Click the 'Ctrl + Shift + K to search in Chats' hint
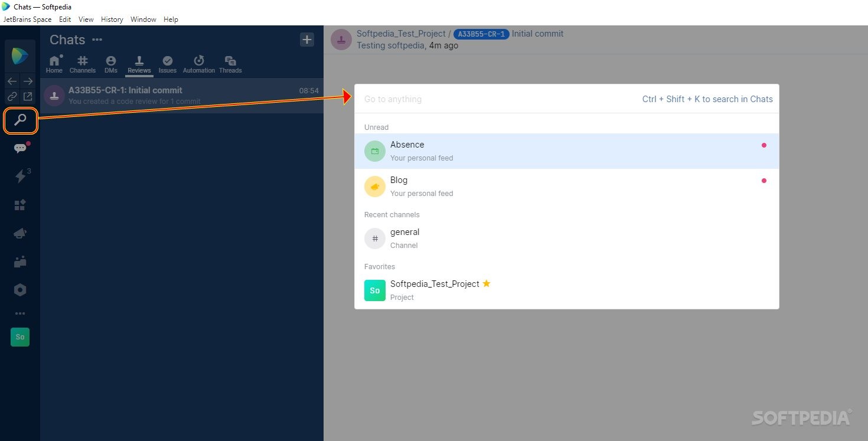Viewport: 868px width, 441px height. 707,99
